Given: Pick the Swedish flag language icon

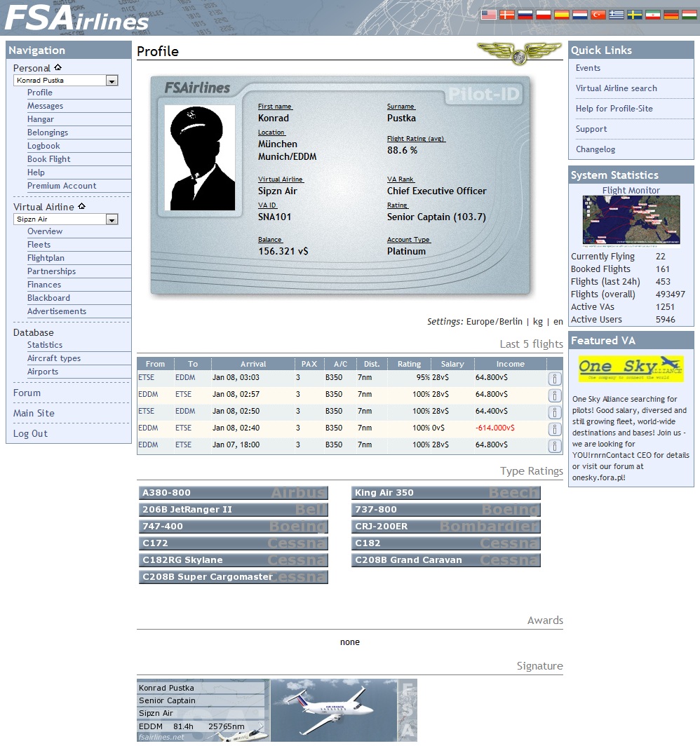Looking at the screenshot, I should tap(635, 14).
